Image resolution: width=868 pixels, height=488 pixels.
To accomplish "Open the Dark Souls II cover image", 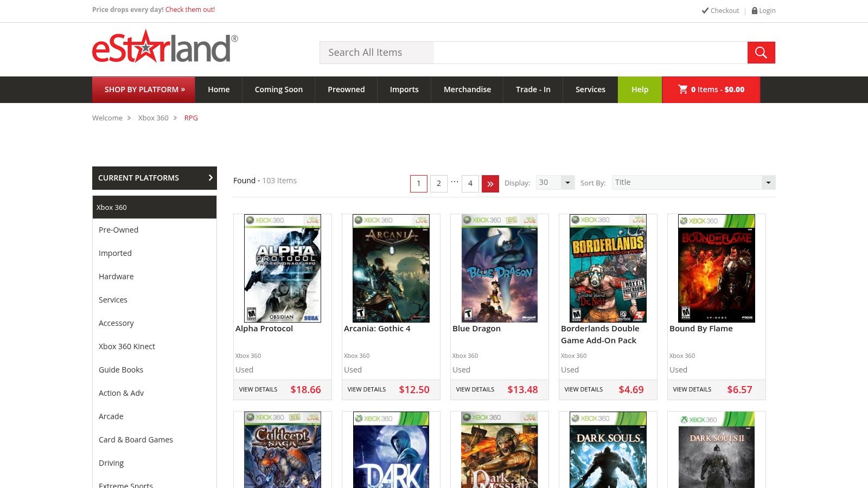I will tap(717, 450).
